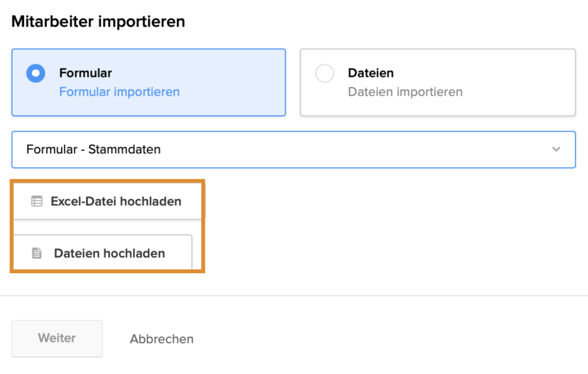Select the Dateien radio button
The image size is (588, 374).
point(324,74)
